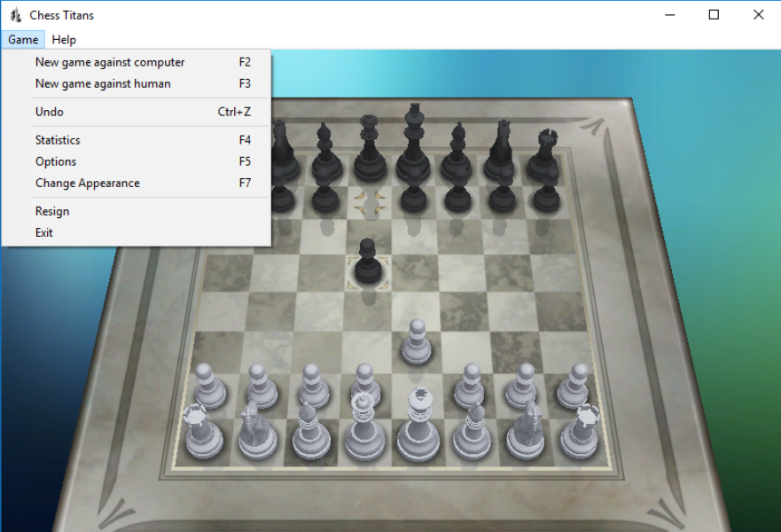
Task: Maximize the Chess Titans window
Action: pyautogui.click(x=714, y=15)
